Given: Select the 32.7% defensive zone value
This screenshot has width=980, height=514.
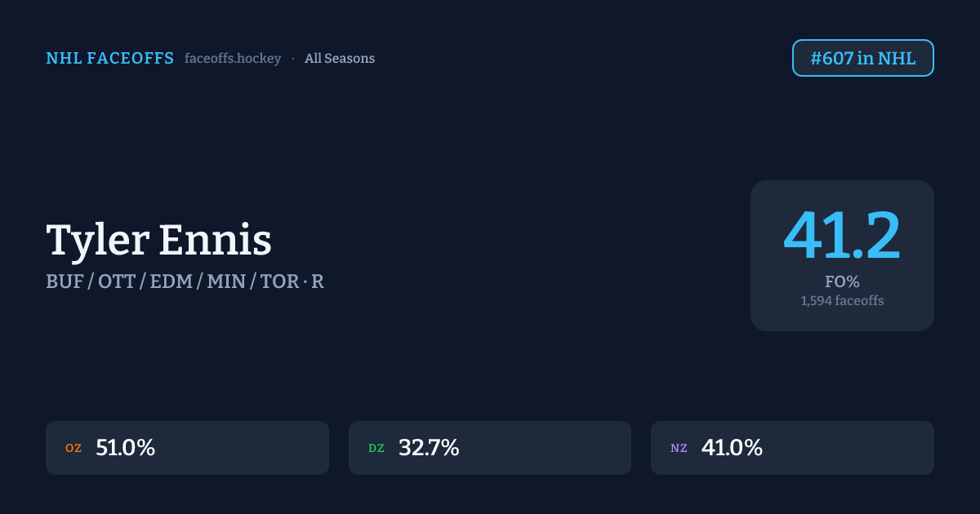Looking at the screenshot, I should [x=429, y=448].
